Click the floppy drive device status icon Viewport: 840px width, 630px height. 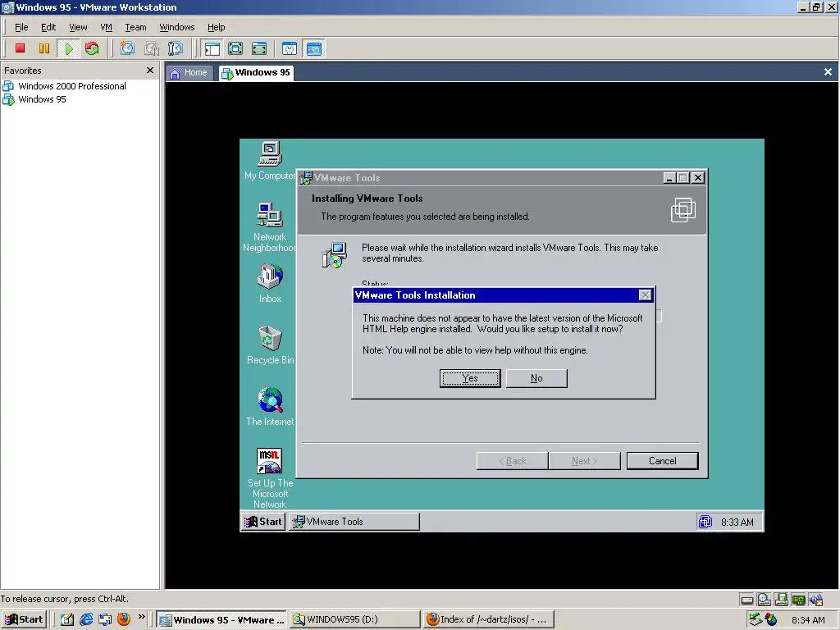click(781, 600)
